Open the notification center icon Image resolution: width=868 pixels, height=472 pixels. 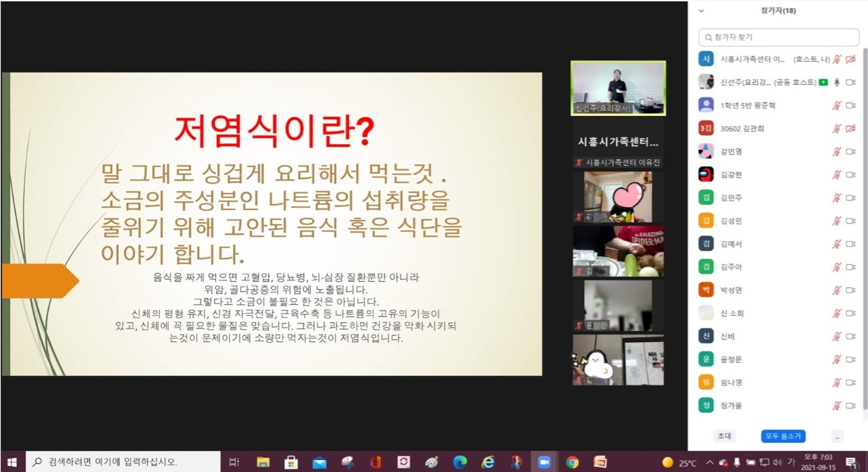click(850, 463)
